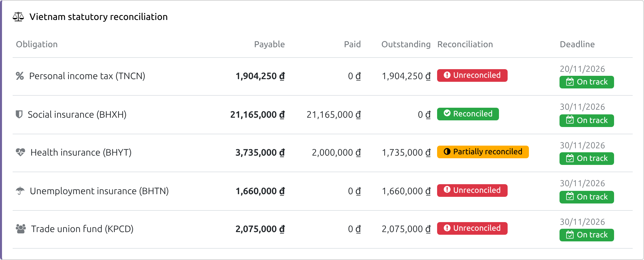Click the Unreconciled badge for Personal income tax
This screenshot has width=644, height=260.
[472, 75]
